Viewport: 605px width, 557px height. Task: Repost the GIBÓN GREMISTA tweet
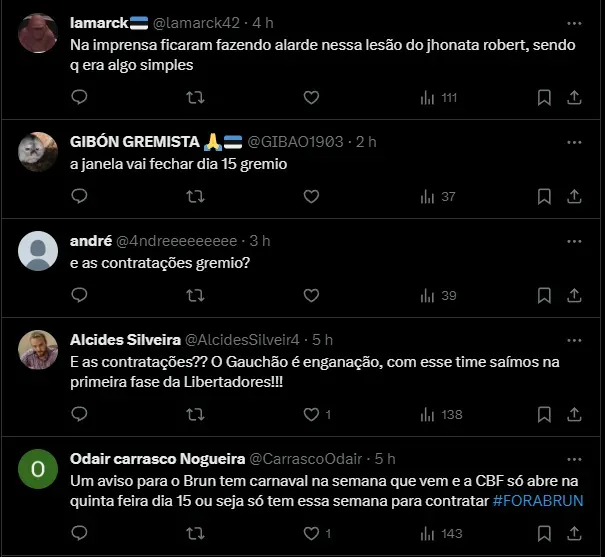pos(195,196)
